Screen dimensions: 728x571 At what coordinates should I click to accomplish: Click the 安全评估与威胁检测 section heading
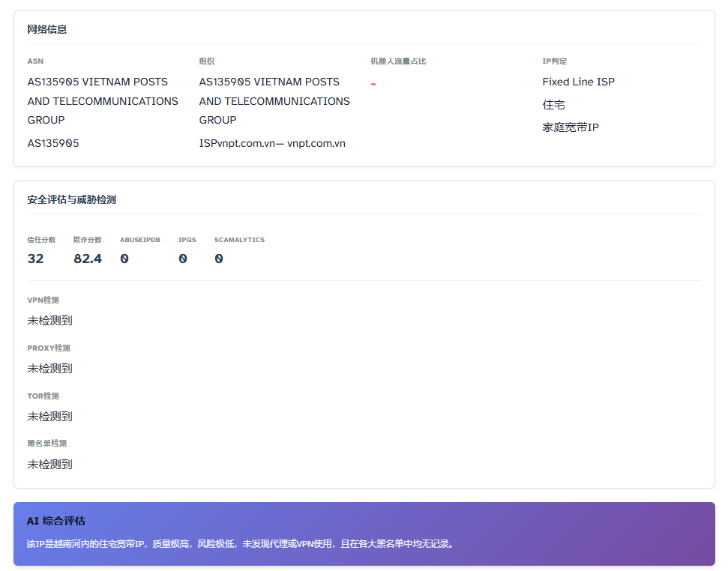coord(71,200)
